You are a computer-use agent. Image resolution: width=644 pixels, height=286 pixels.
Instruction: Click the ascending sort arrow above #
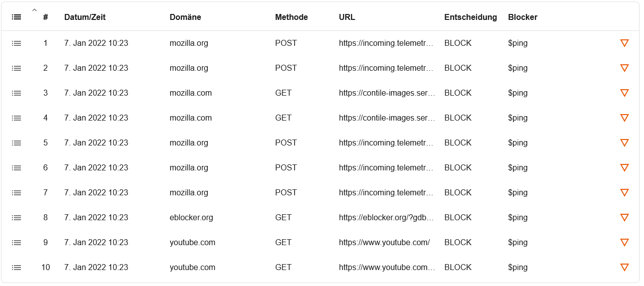(34, 9)
